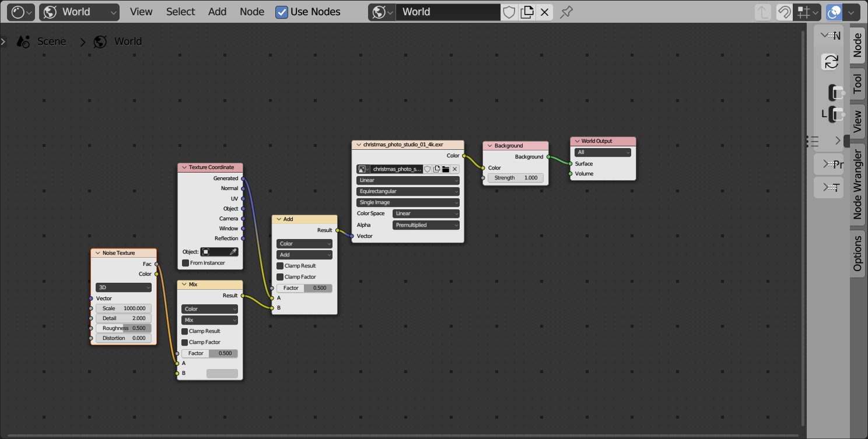868x439 pixels.
Task: Open the Single Image source dropdown
Action: pos(408,202)
